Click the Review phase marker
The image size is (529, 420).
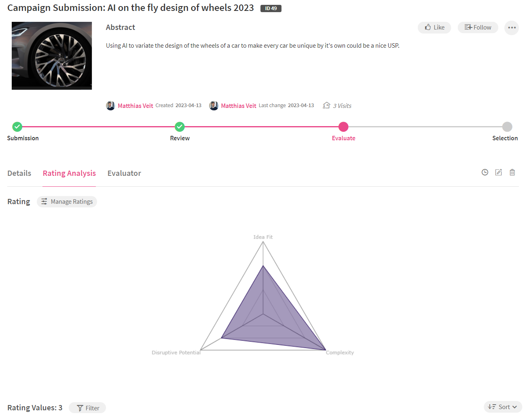pyautogui.click(x=180, y=127)
